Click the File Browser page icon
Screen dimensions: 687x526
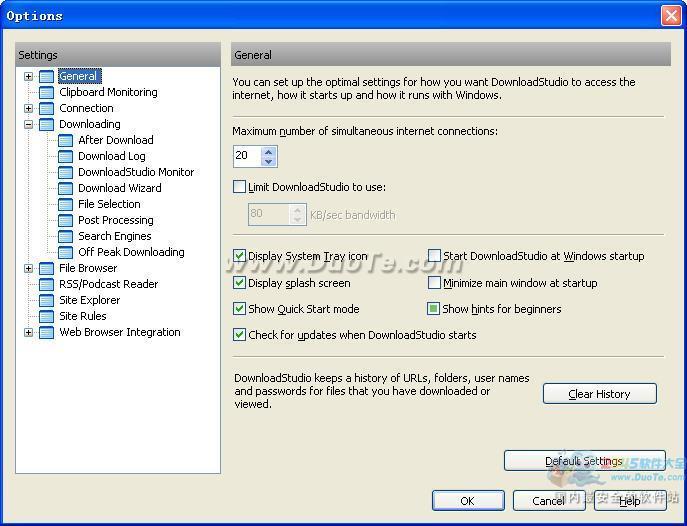click(46, 268)
